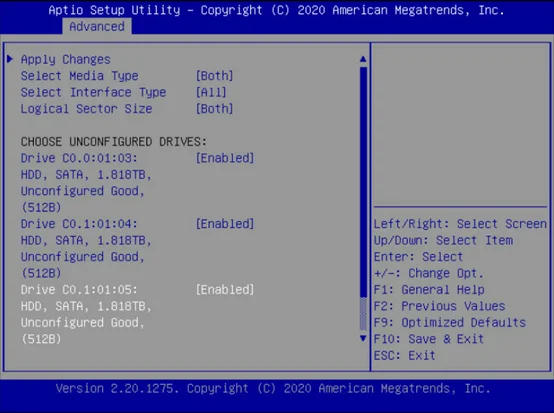Screen dimensions: 554x413
Task: Click the list scrollbar track
Action: point(363,199)
